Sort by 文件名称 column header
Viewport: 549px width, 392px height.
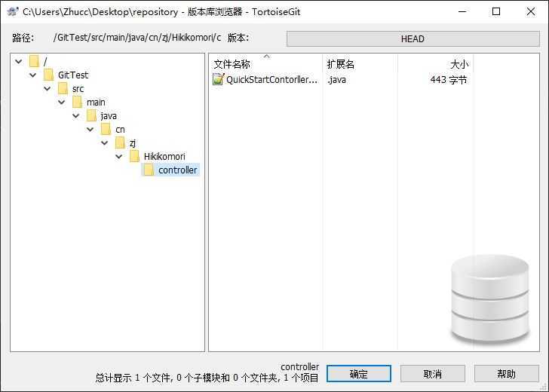(266, 64)
